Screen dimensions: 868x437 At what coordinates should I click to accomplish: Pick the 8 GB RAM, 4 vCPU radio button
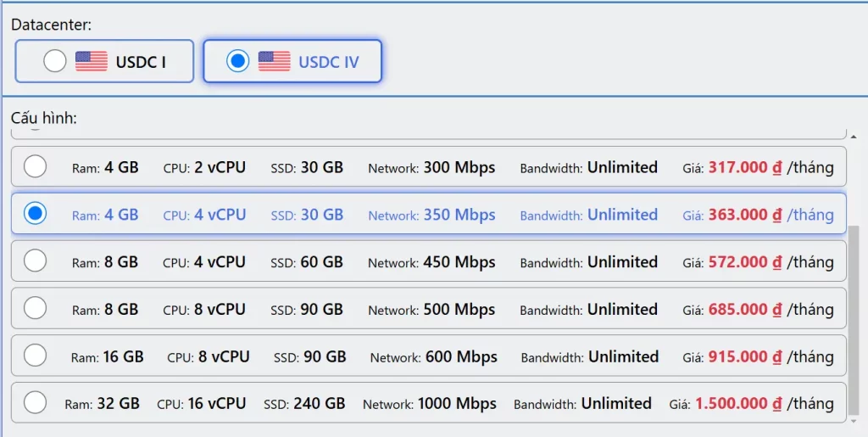coord(36,261)
